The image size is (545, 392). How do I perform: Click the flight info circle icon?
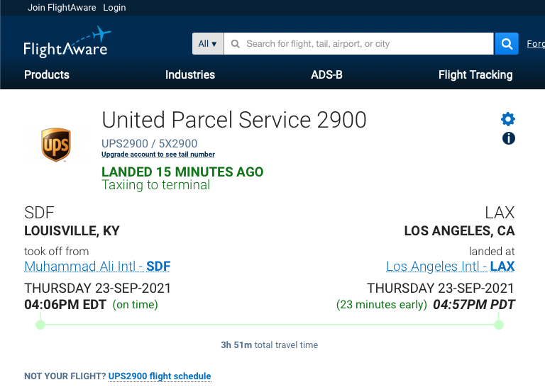[x=509, y=138]
